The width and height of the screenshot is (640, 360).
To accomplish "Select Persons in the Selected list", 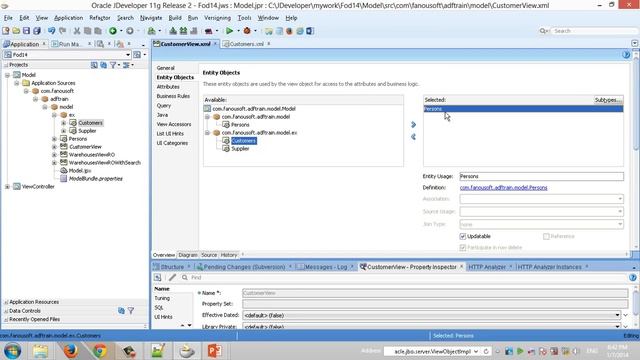I will (x=523, y=109).
